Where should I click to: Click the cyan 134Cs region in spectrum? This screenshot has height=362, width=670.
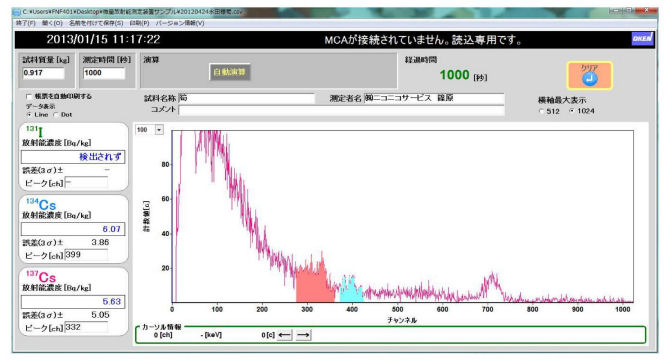click(351, 291)
